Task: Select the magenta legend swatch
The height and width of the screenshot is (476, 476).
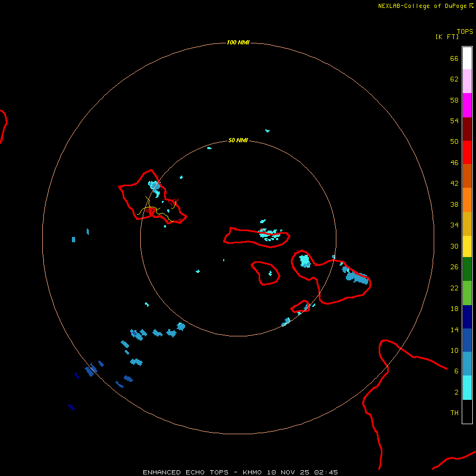Action: (x=467, y=105)
